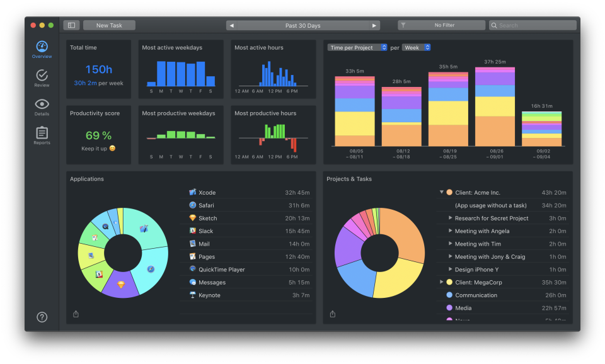
Task: Click the search magnifier icon
Action: click(x=494, y=25)
